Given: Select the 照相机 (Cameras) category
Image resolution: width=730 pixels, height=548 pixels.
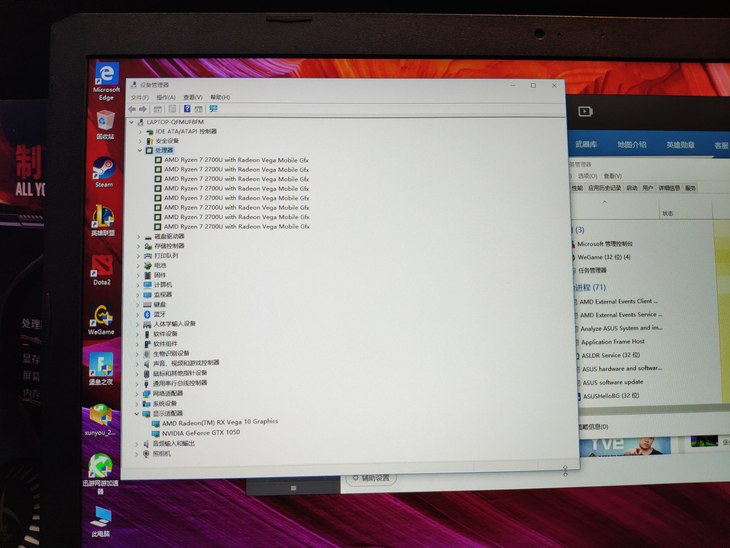Looking at the screenshot, I should point(162,453).
